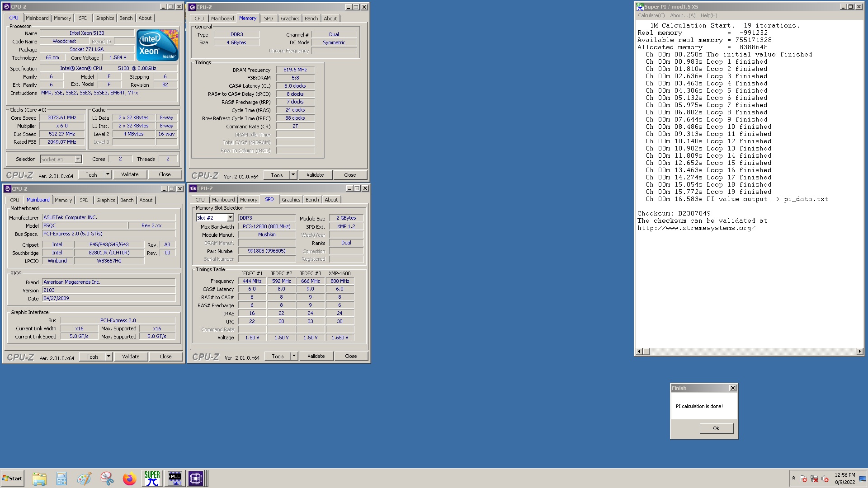Click the Action Center flag tray icon
Screen dimensions: 868x488
(803, 479)
